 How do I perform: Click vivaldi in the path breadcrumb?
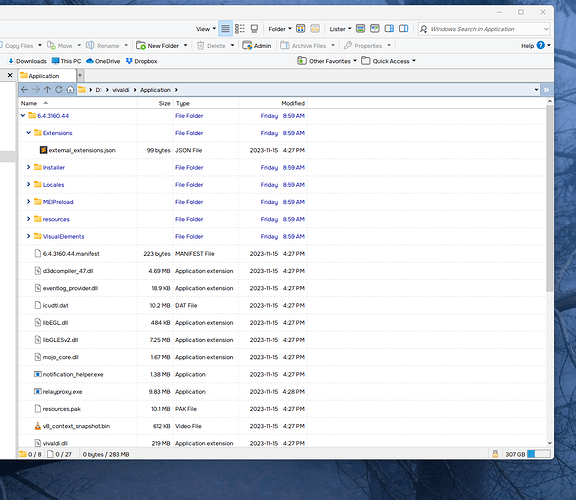(120, 90)
